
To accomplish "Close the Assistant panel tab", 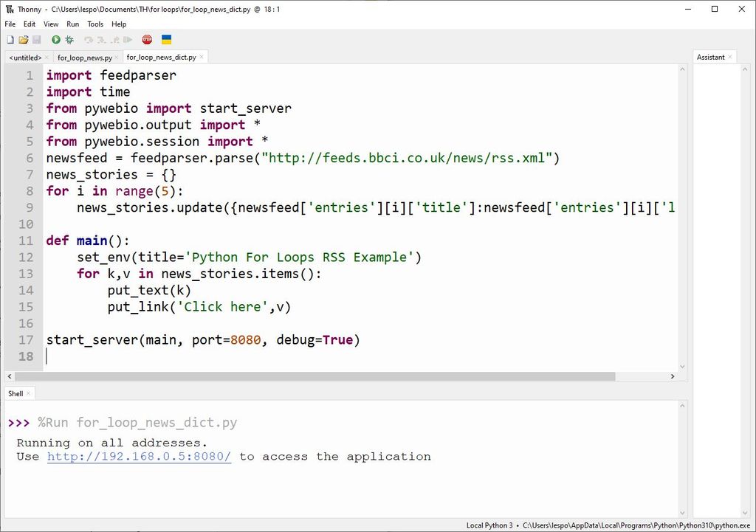I will (730, 57).
